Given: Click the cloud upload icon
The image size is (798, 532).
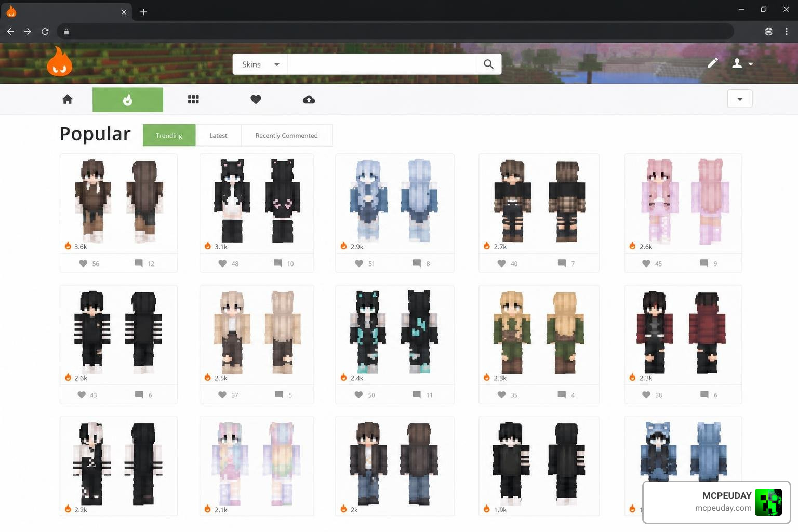Looking at the screenshot, I should tap(309, 99).
